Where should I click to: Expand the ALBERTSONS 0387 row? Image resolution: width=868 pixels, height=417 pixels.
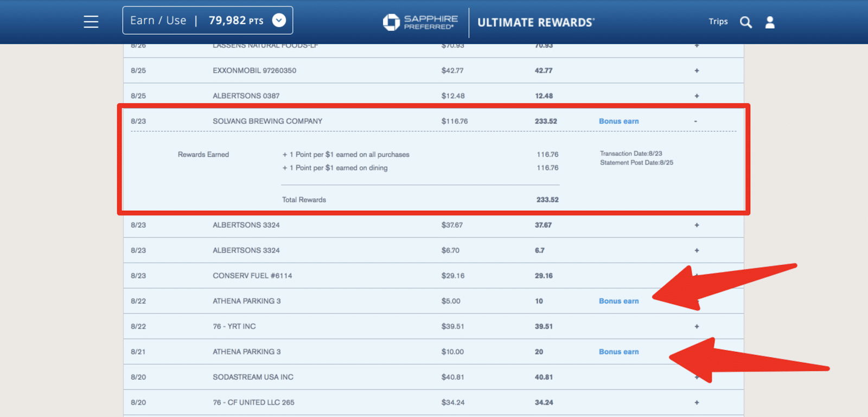coord(697,96)
